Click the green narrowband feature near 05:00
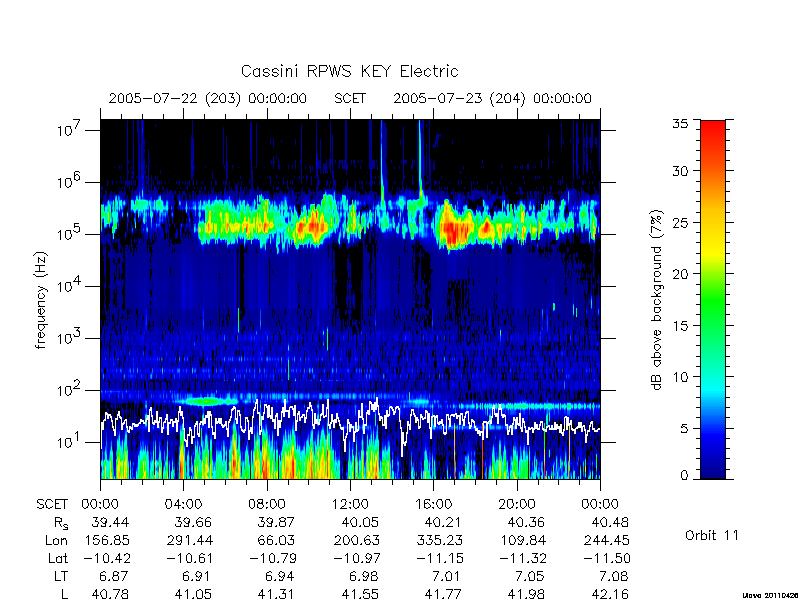Image resolution: width=800 pixels, height=600 pixels. [207, 402]
